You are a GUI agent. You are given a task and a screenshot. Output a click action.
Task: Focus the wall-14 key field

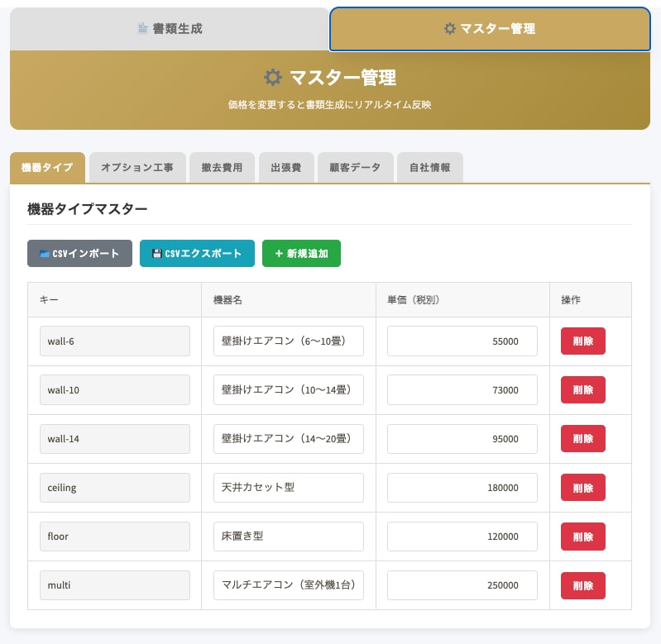coord(115,439)
